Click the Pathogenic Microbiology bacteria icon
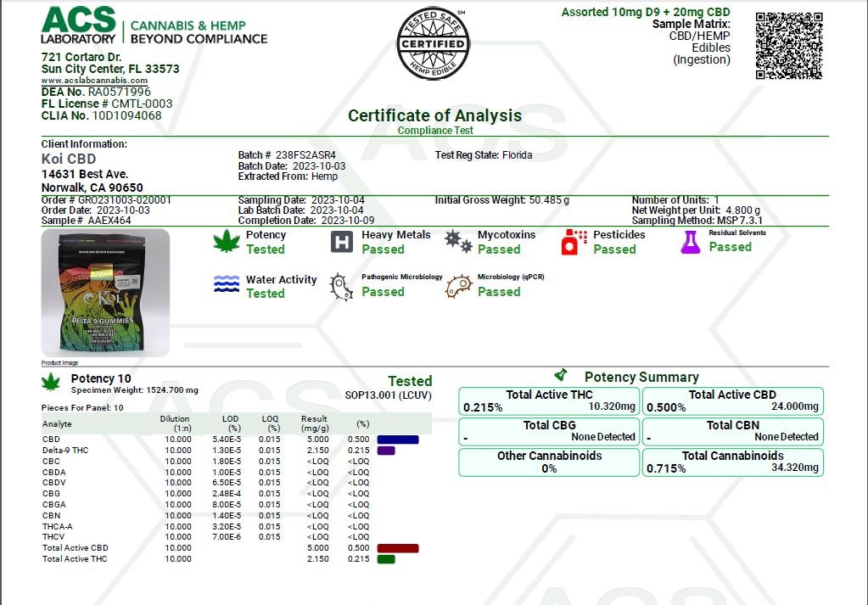 (341, 286)
